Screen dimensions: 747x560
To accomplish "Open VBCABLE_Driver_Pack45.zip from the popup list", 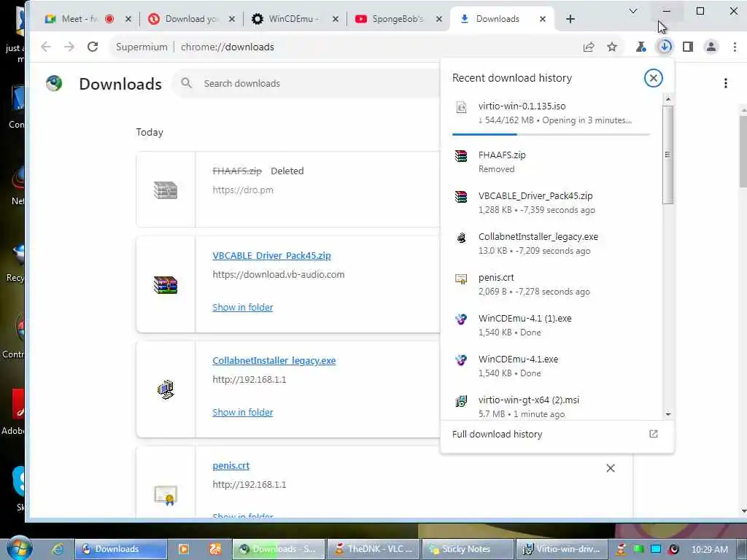I will tap(551, 203).
